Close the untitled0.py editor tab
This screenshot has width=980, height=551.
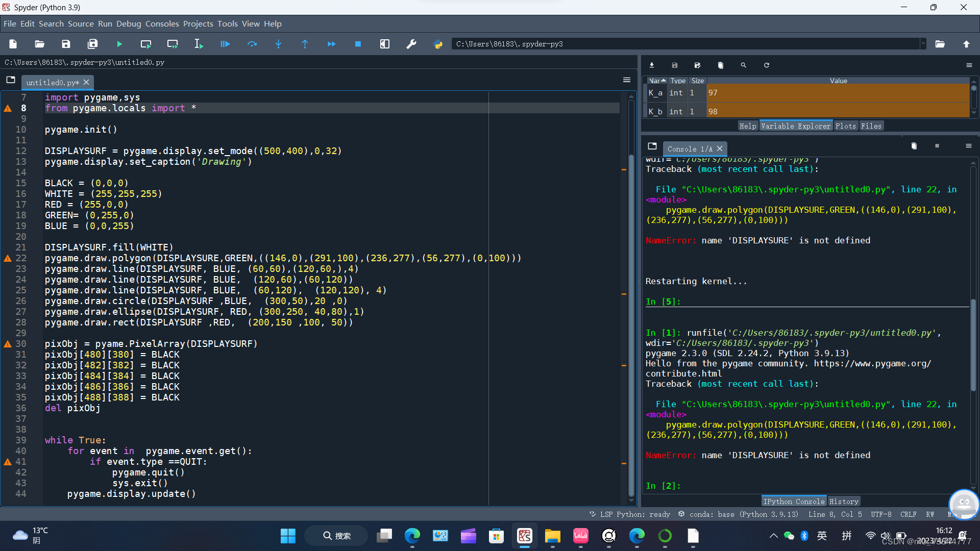tap(86, 82)
